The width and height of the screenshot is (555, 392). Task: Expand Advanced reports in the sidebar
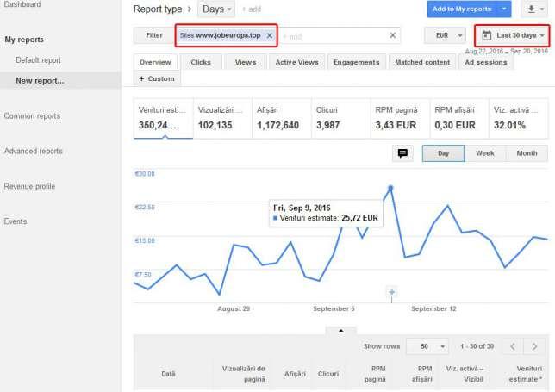tap(34, 151)
